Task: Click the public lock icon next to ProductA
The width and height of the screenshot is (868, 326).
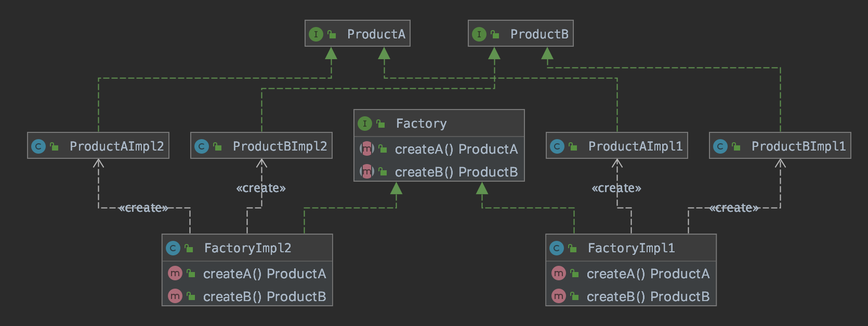Action: coord(332,34)
